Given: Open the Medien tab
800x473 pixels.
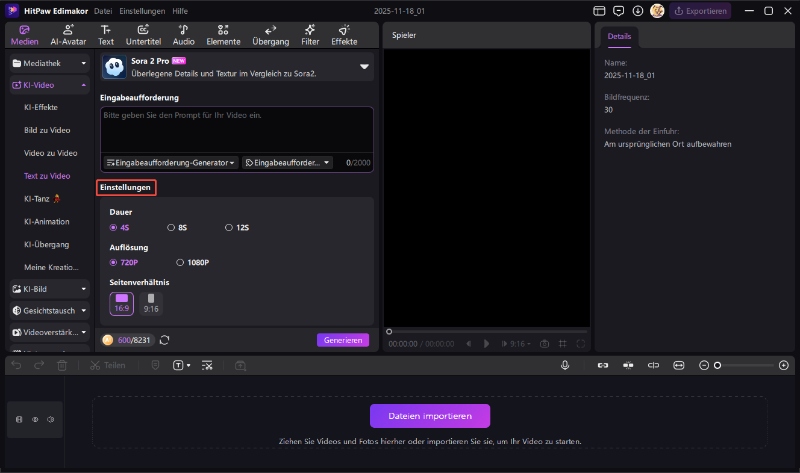Looking at the screenshot, I should [x=24, y=35].
